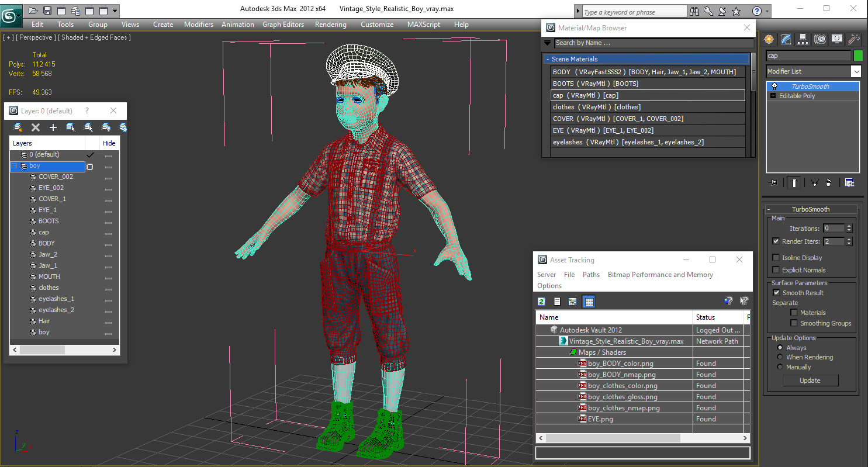Click Table View icon in Asset Tracking toolbar
Viewport: 868px width, 467px height.
(x=589, y=302)
